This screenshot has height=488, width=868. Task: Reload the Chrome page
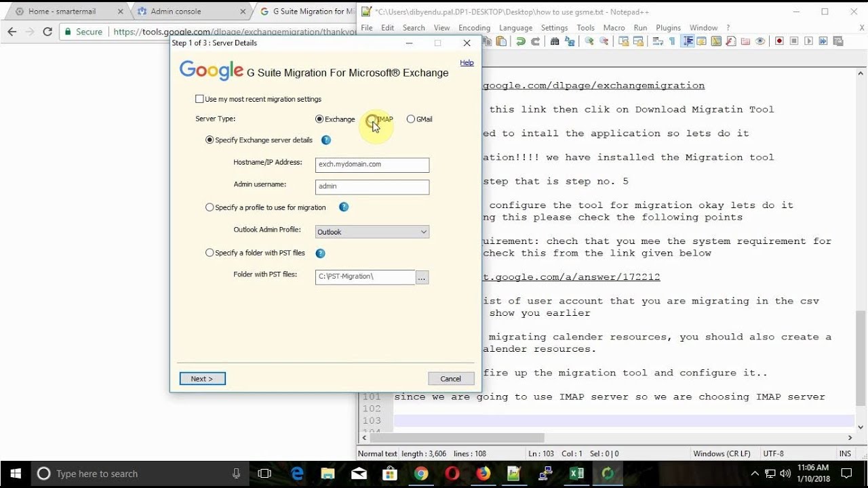click(x=47, y=32)
